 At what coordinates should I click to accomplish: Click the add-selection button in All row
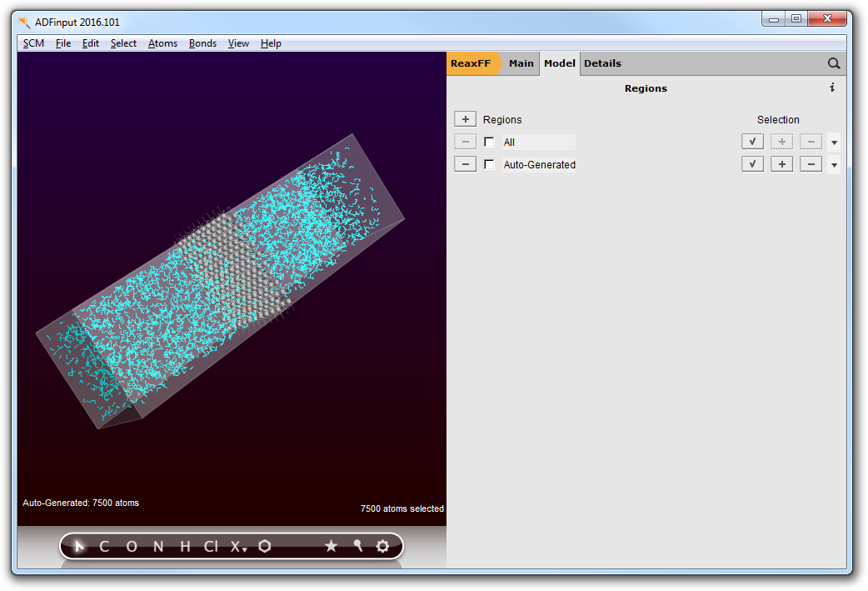(781, 142)
